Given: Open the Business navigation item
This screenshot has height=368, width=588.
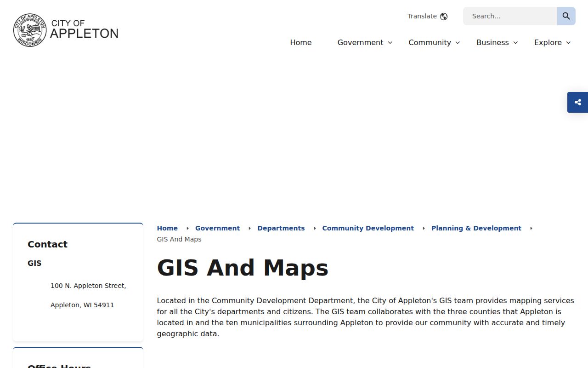Looking at the screenshot, I should click(x=492, y=42).
